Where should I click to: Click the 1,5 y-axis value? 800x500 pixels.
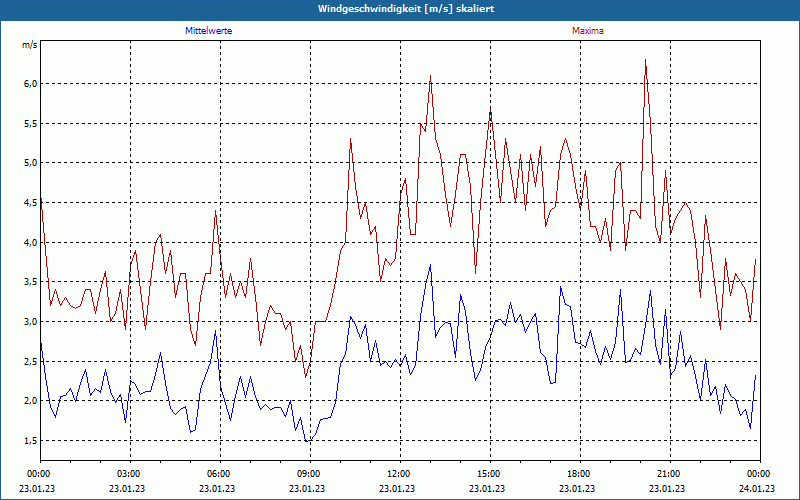point(31,440)
